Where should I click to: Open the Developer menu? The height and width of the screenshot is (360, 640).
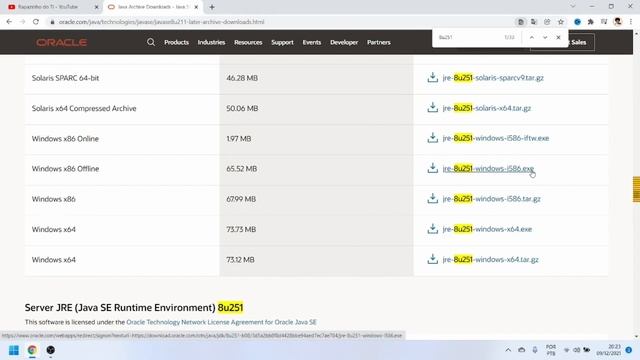344,42
